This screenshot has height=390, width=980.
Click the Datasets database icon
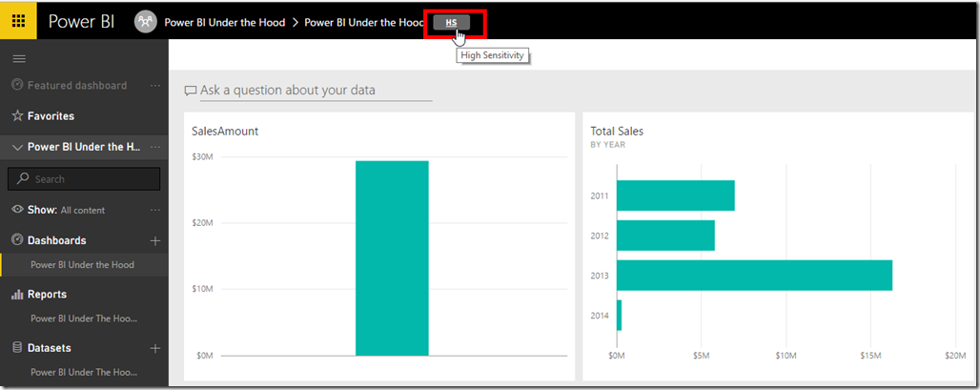tap(17, 348)
